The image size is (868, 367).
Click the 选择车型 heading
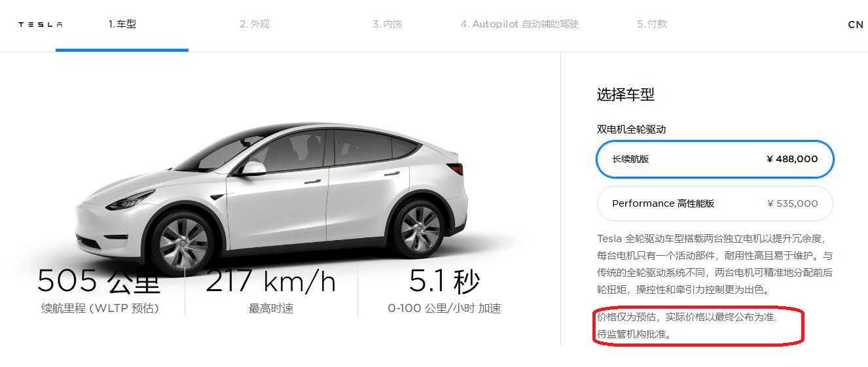click(625, 95)
